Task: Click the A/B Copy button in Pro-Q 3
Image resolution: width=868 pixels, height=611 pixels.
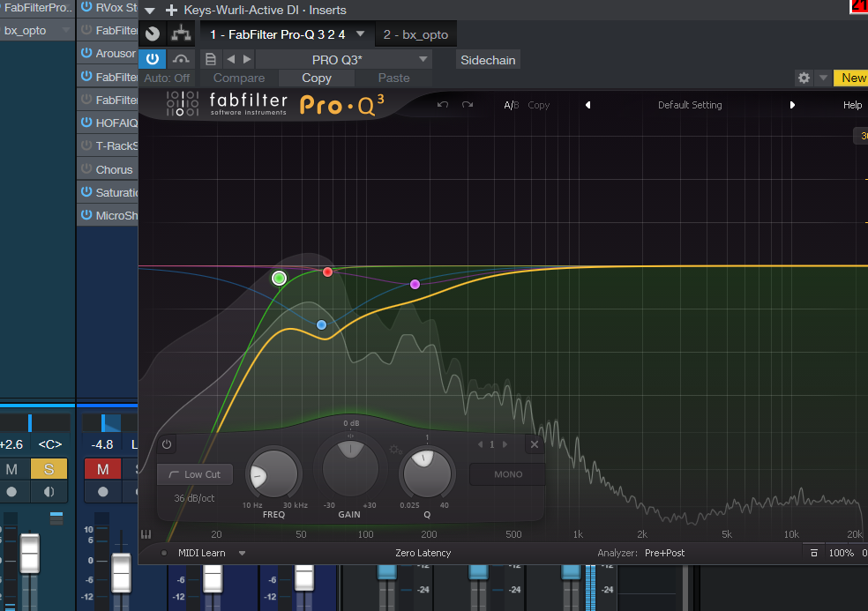Action: (539, 105)
